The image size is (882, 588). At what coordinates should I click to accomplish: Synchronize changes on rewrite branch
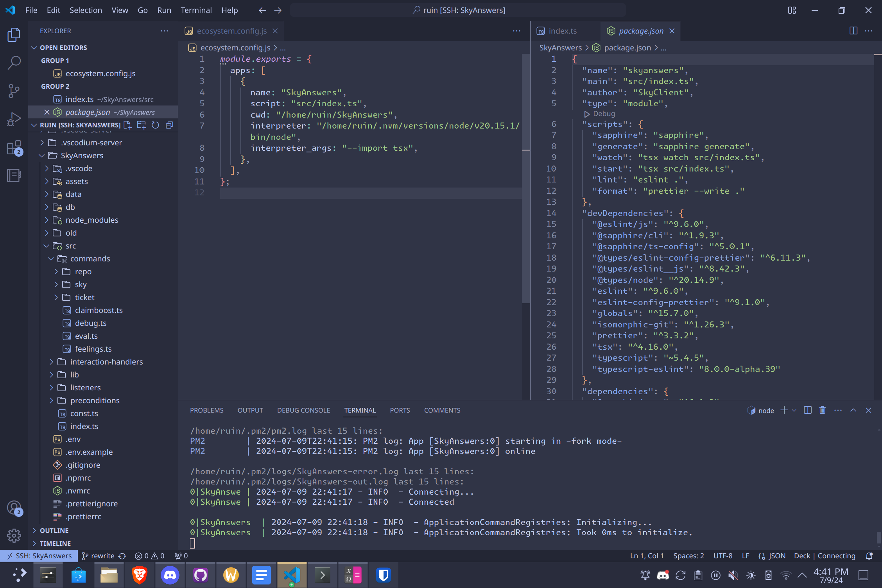[x=122, y=556]
